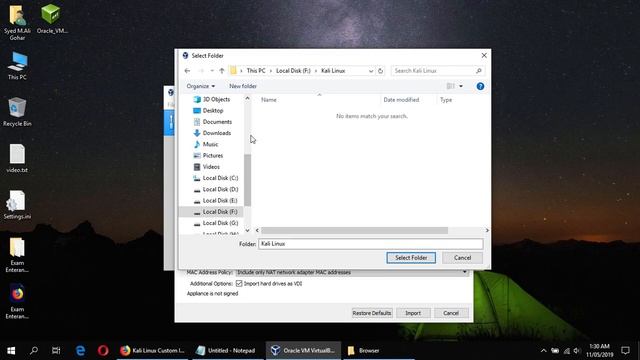This screenshot has width=640, height=360.
Task: Open the Syed M.Ali Gohar desktop folder
Action: (x=17, y=22)
